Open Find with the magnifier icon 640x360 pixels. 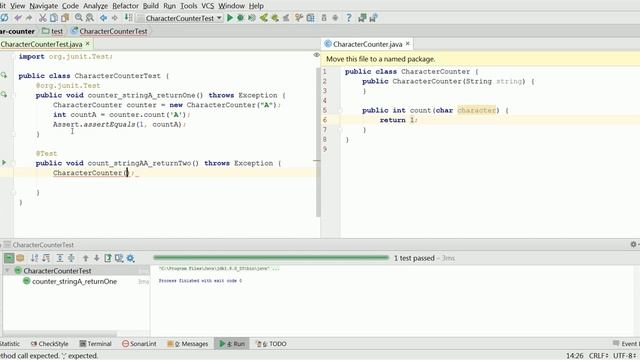tap(78, 18)
